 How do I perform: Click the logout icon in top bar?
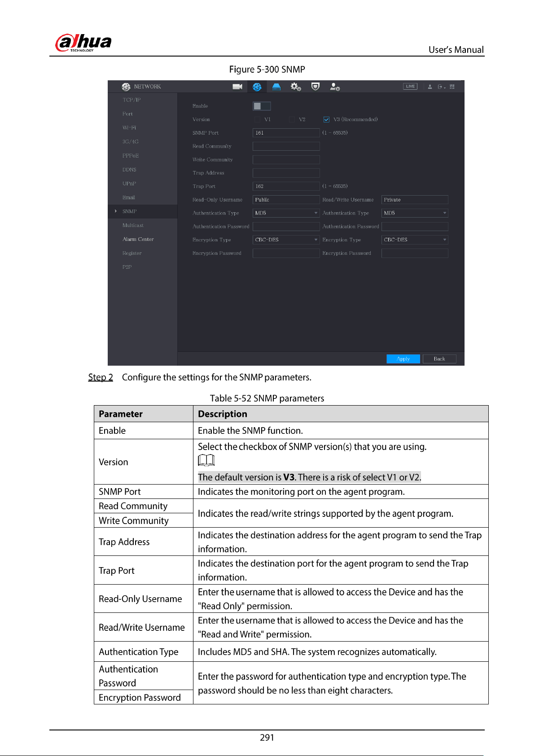point(441,87)
